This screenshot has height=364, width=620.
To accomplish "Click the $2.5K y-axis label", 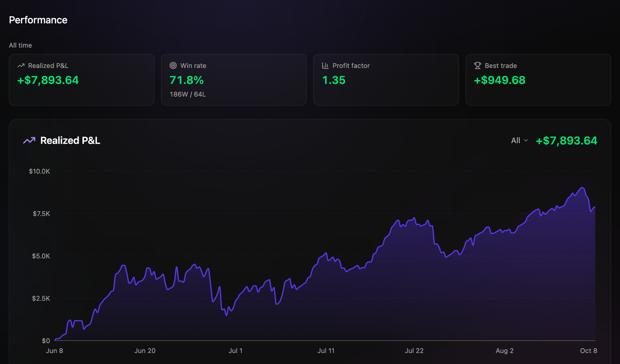I will (x=41, y=298).
